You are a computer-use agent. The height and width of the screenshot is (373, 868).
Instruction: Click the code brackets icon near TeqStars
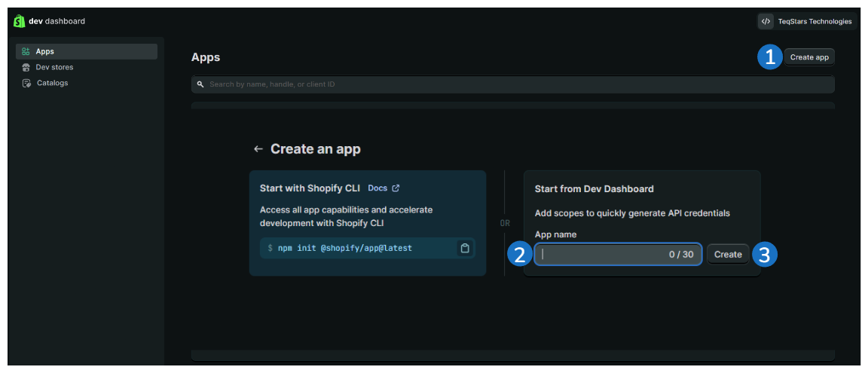click(766, 22)
